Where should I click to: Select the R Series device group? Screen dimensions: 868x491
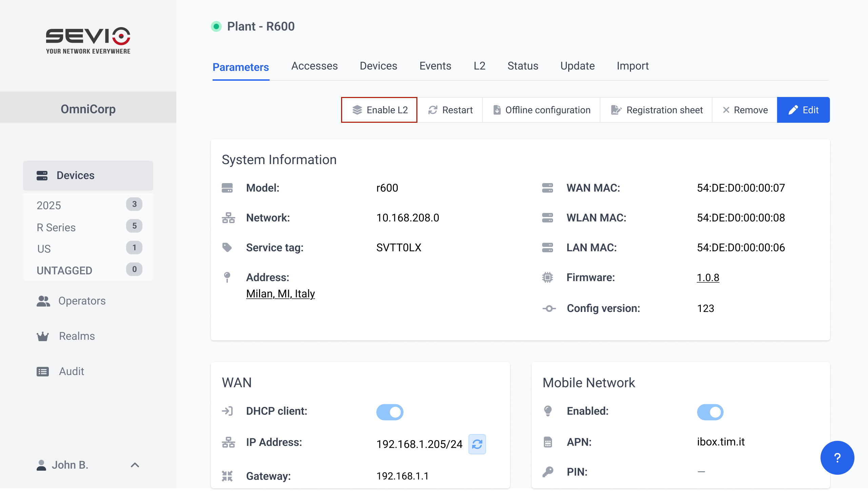56,227
